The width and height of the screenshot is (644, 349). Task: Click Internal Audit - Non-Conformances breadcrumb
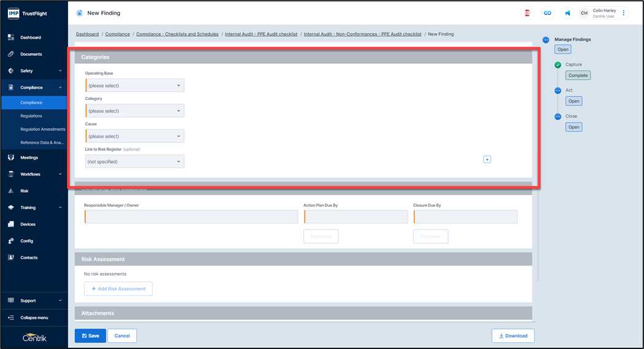point(363,34)
